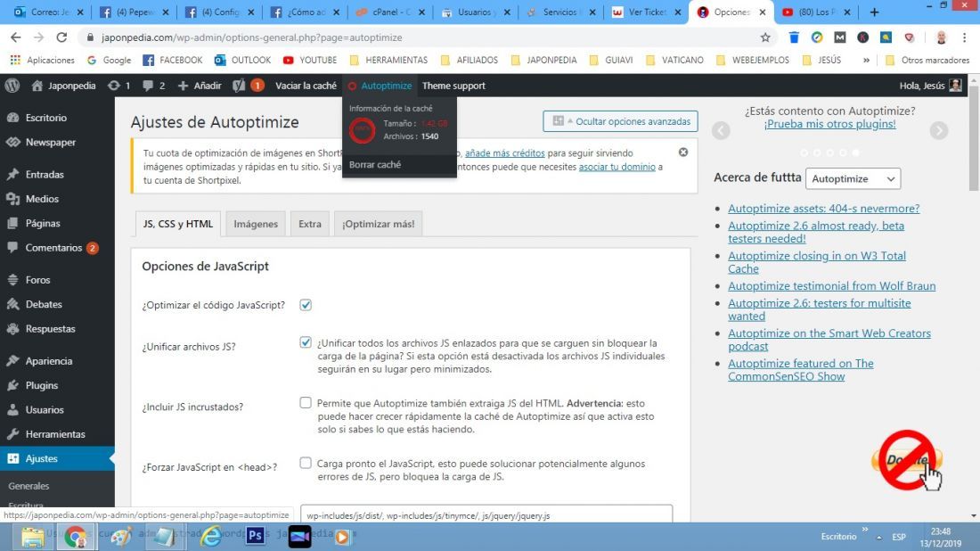Viewport: 980px width, 551px height.
Task: Switch to the Extra tab
Action: tap(309, 224)
